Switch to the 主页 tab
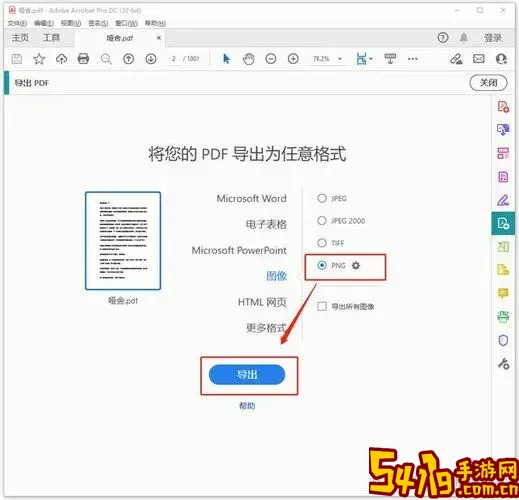This screenshot has height=500, width=519. [x=20, y=38]
